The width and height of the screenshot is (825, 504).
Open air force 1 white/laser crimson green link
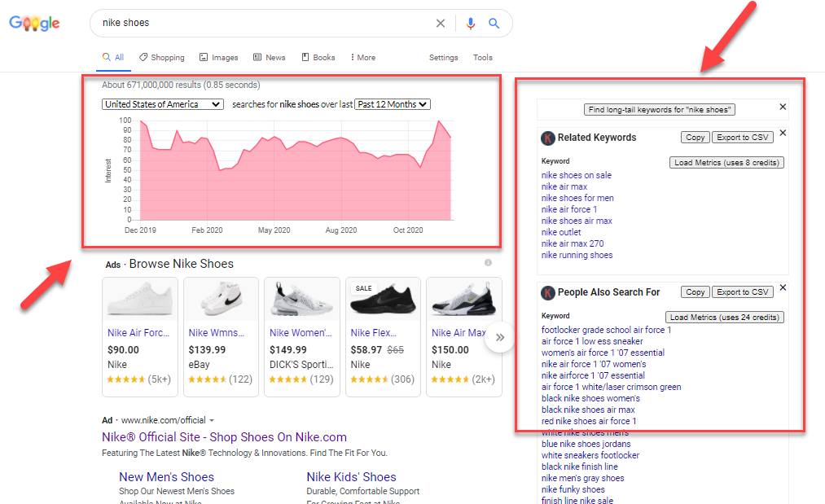tap(612, 388)
